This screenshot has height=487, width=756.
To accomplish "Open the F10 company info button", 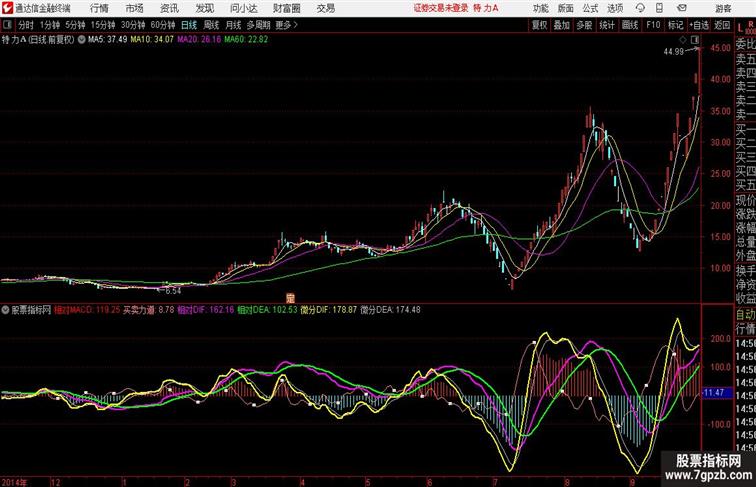I will pyautogui.click(x=653, y=25).
